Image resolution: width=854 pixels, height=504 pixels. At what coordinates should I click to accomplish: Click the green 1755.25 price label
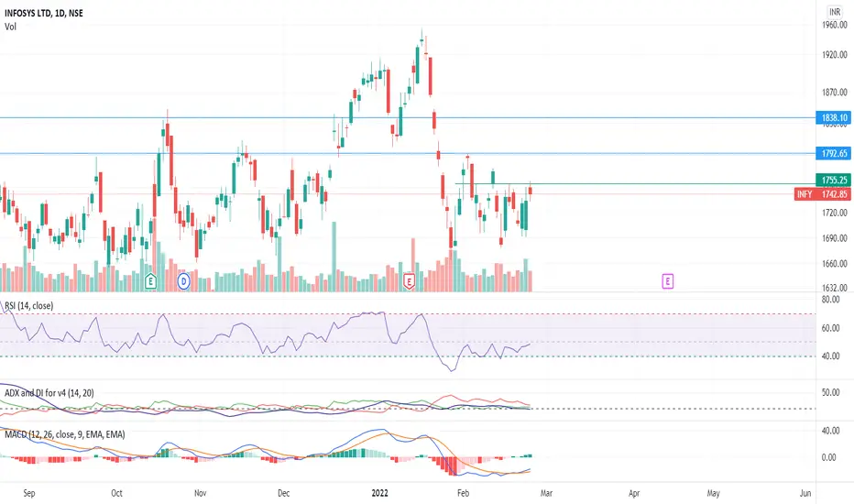[x=833, y=180]
